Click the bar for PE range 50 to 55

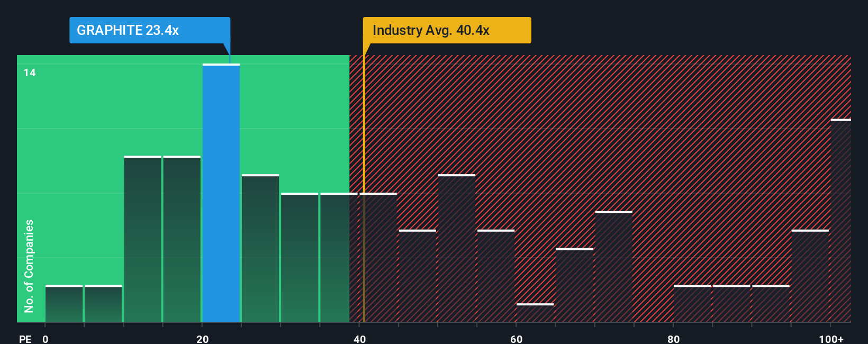point(457,248)
